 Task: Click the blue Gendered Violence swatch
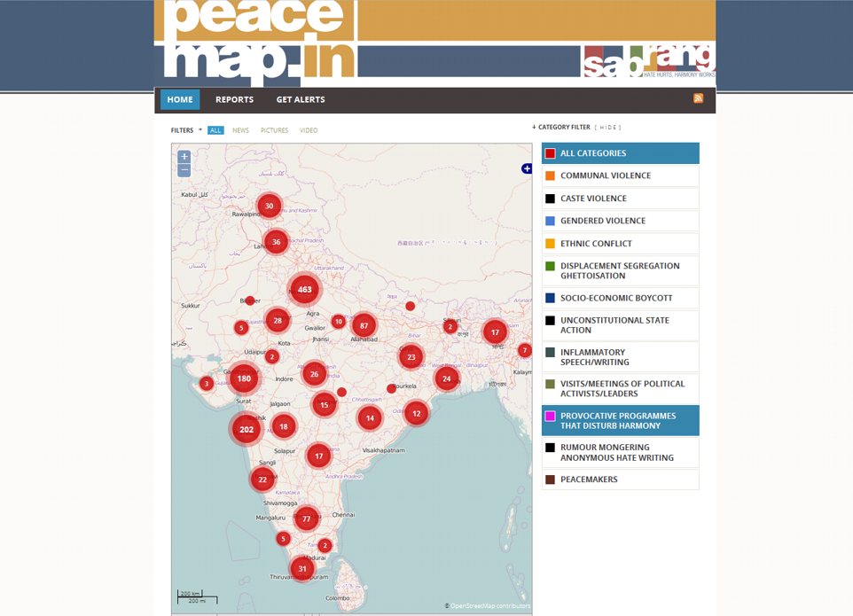tap(550, 221)
